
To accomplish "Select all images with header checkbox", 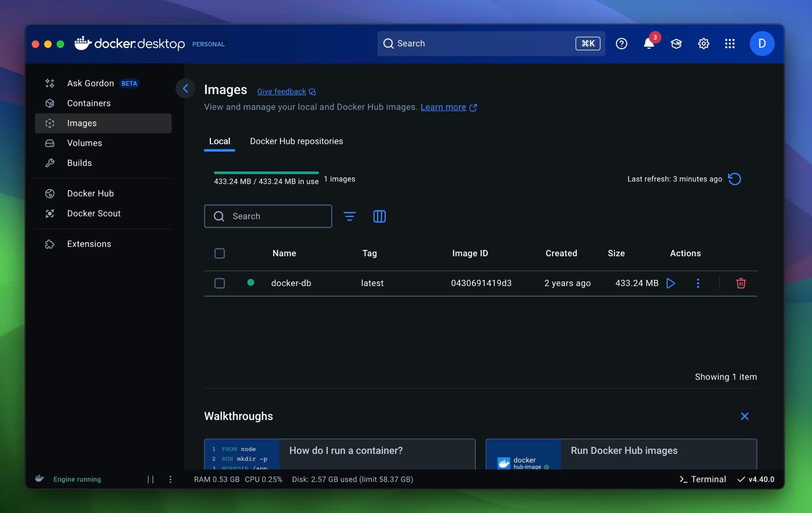I will point(219,254).
